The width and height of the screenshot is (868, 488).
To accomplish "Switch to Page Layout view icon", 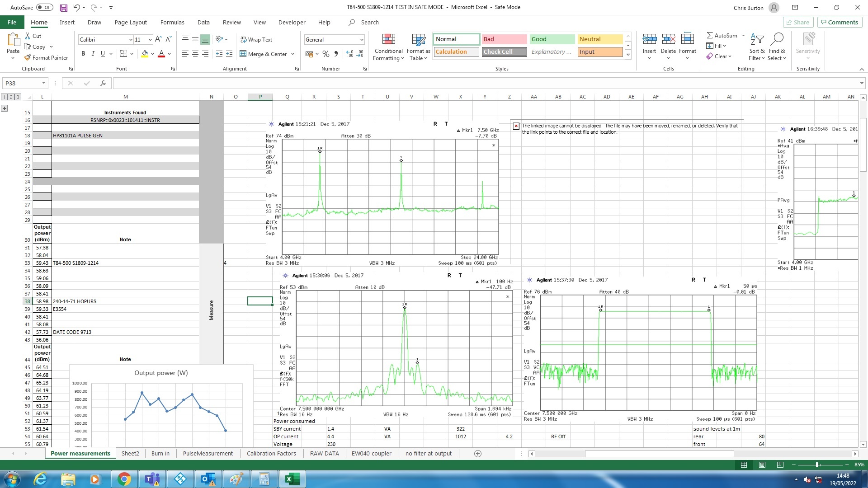I will 762,465.
